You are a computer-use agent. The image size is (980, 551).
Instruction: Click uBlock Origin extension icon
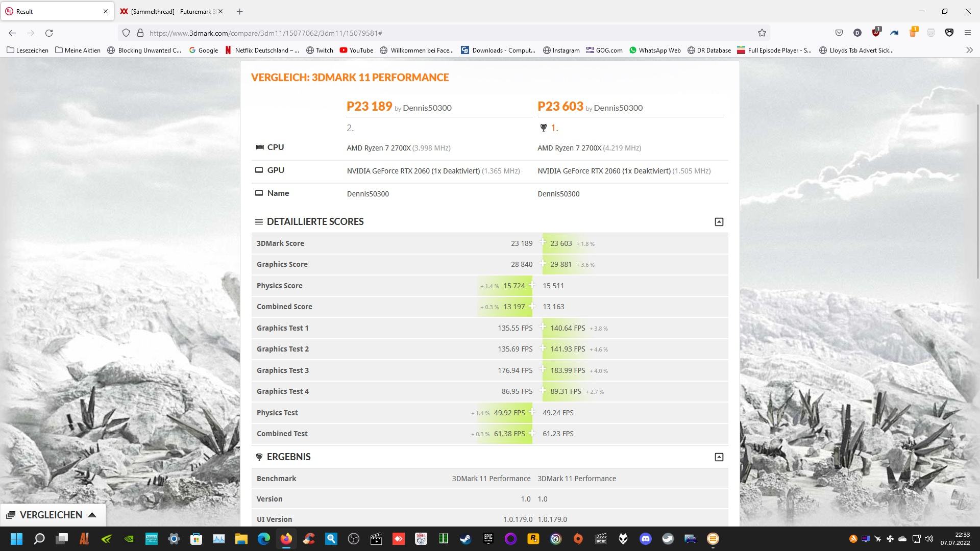(876, 33)
